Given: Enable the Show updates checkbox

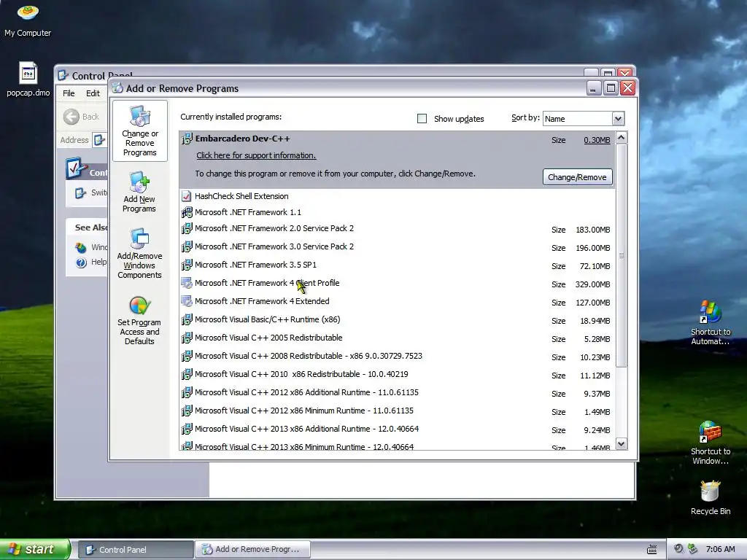Looking at the screenshot, I should [422, 119].
